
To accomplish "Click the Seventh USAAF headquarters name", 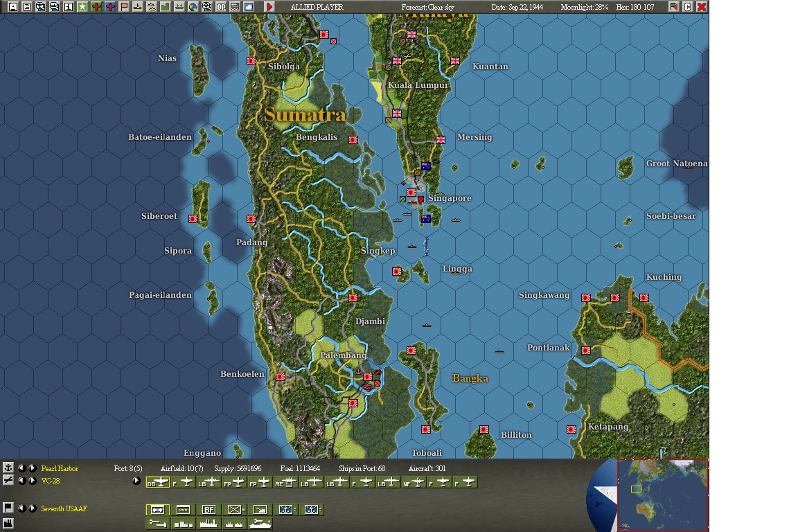I will click(64, 508).
